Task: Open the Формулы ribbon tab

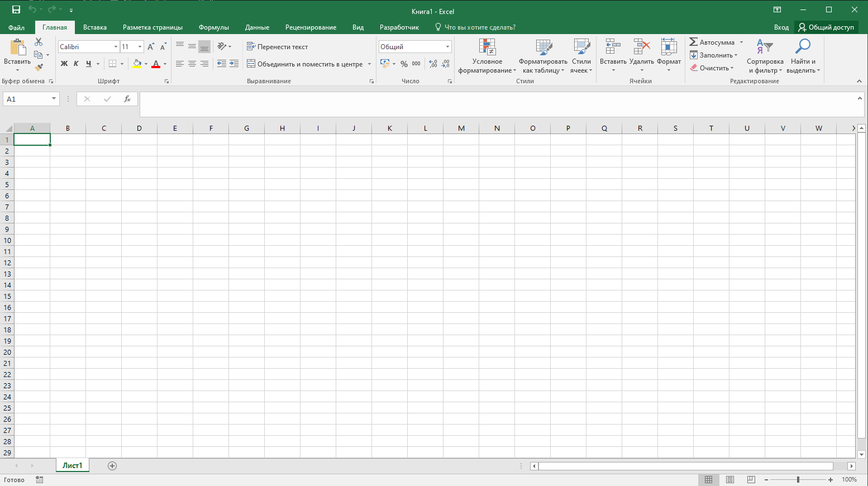Action: [214, 27]
